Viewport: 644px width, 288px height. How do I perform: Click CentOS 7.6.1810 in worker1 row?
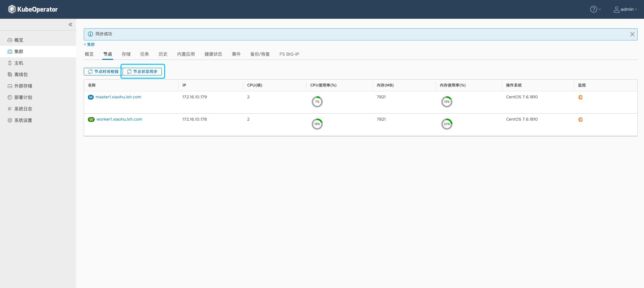click(522, 119)
